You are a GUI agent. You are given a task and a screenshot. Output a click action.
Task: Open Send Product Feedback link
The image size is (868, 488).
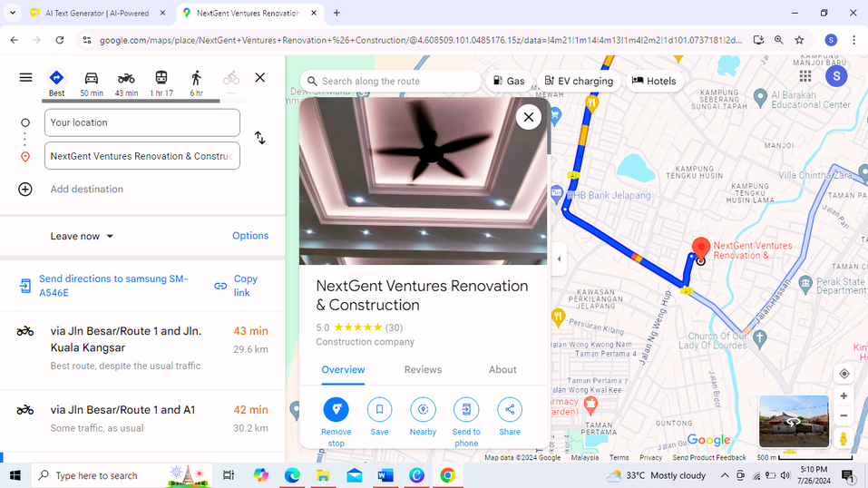point(709,457)
